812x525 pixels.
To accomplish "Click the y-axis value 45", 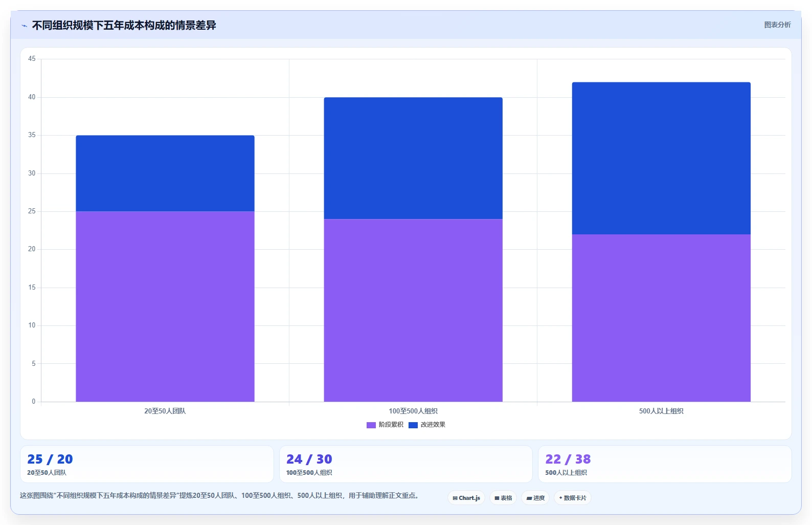I will (32, 59).
